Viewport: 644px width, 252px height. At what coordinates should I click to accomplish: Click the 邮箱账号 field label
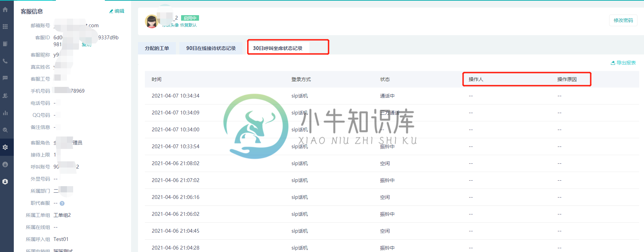[x=40, y=26]
